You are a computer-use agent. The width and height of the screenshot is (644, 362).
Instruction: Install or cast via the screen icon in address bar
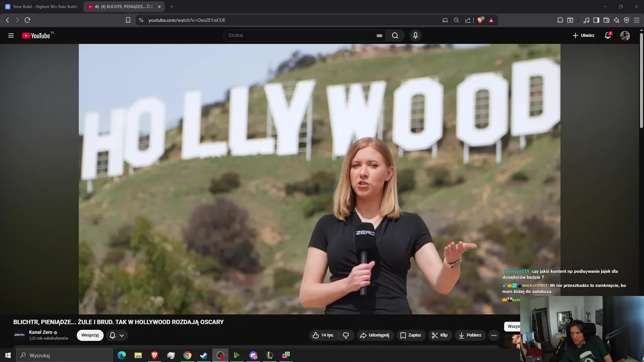[x=445, y=20]
